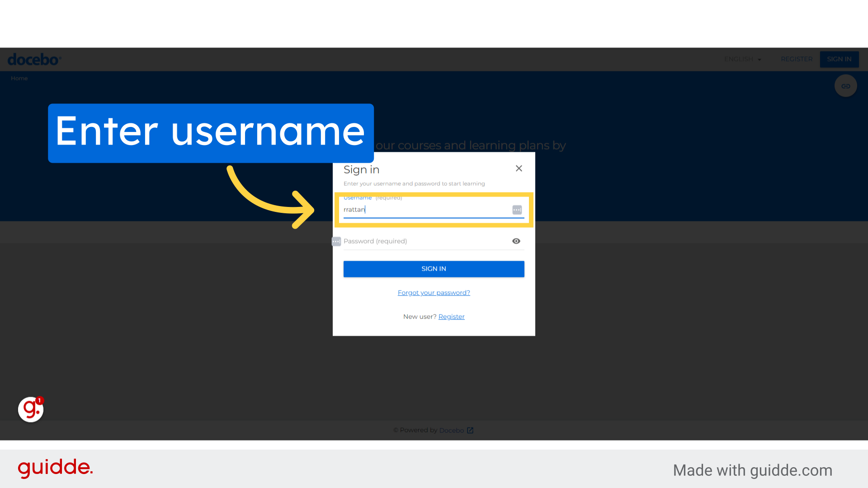Click the guidde recording badge bottom left
Screen dimensions: 868x488
(x=30, y=409)
